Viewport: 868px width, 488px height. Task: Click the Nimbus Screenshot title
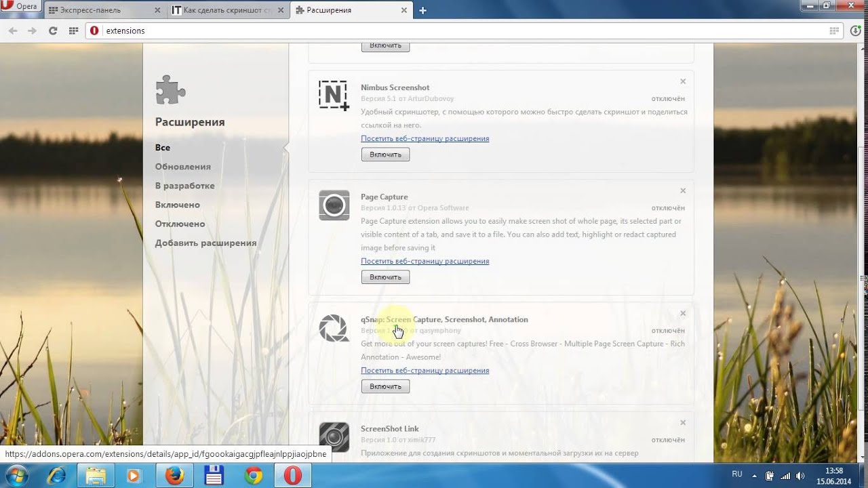click(395, 87)
